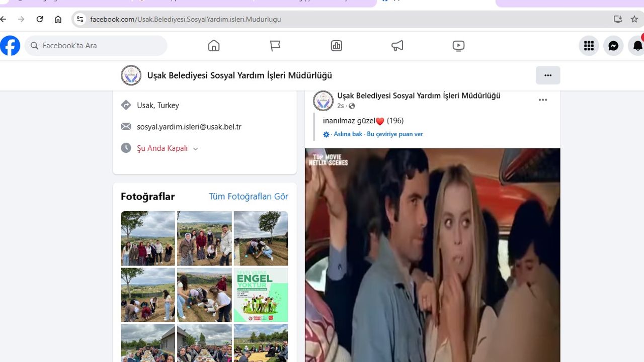
Task: Click the email sosyal.yardim.isleri@usak.bel.tr
Action: 189,127
